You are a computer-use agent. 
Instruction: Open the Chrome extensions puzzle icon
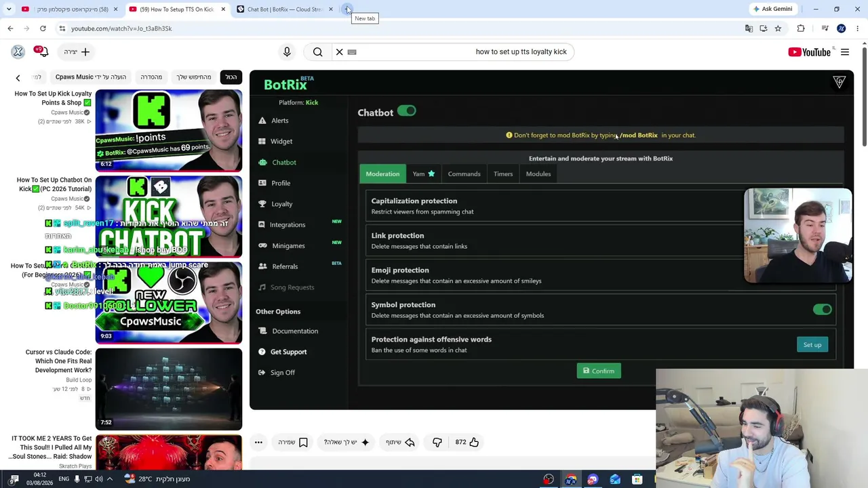pyautogui.click(x=801, y=28)
